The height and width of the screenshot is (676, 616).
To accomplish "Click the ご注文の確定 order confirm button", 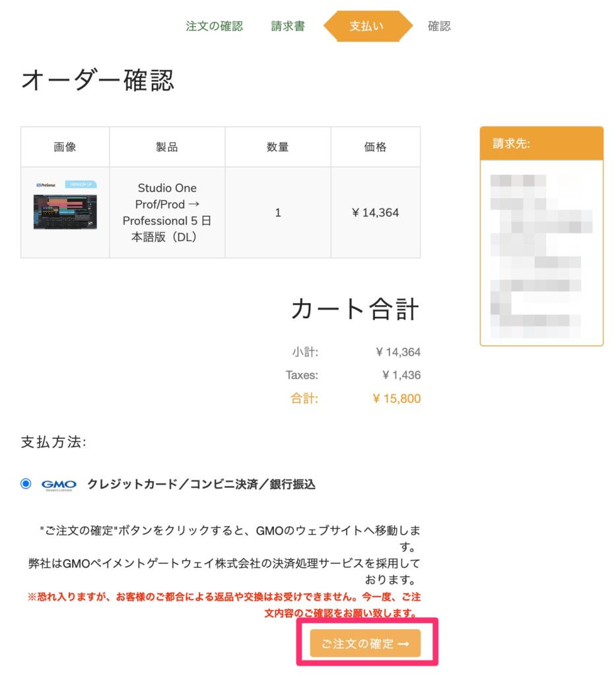I will 364,643.
